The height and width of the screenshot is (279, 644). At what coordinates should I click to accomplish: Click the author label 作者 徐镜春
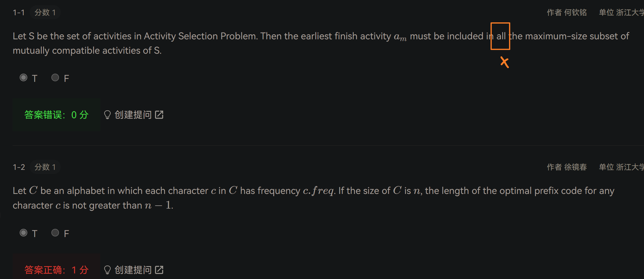click(x=567, y=167)
